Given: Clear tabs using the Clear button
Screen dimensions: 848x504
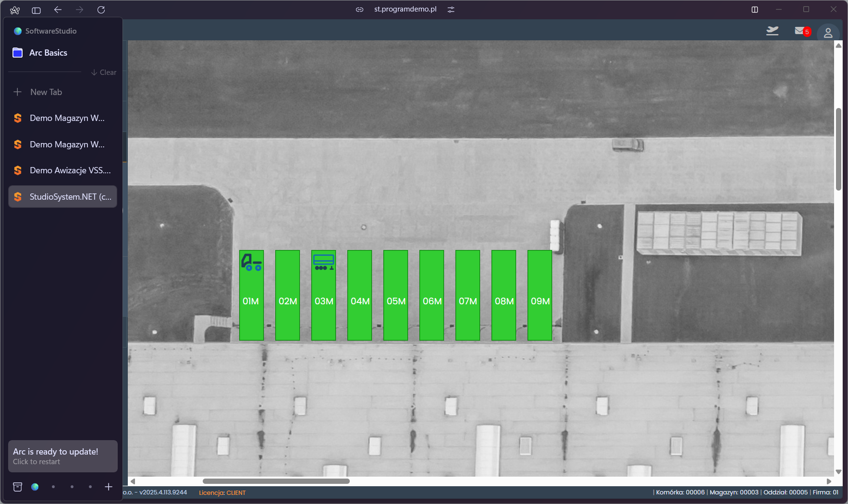Looking at the screenshot, I should coord(104,72).
